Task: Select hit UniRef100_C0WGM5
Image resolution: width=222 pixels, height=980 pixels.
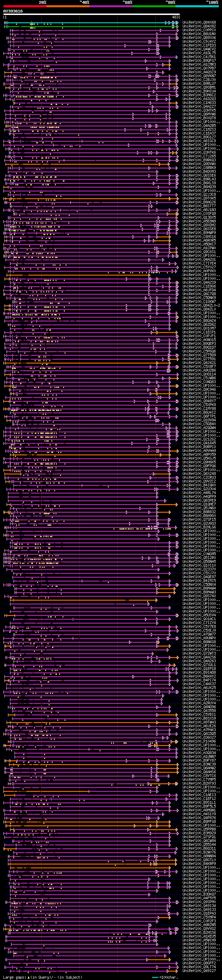Action: (x=199, y=554)
